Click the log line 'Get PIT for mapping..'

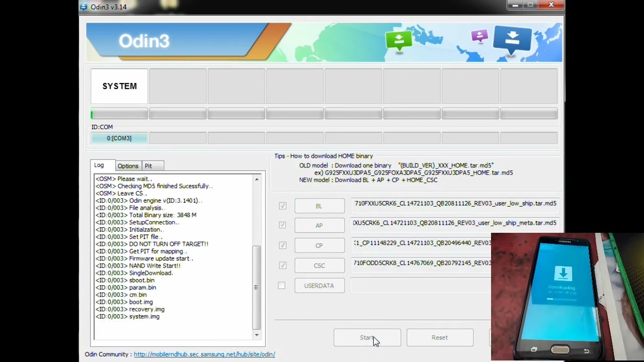(141, 251)
